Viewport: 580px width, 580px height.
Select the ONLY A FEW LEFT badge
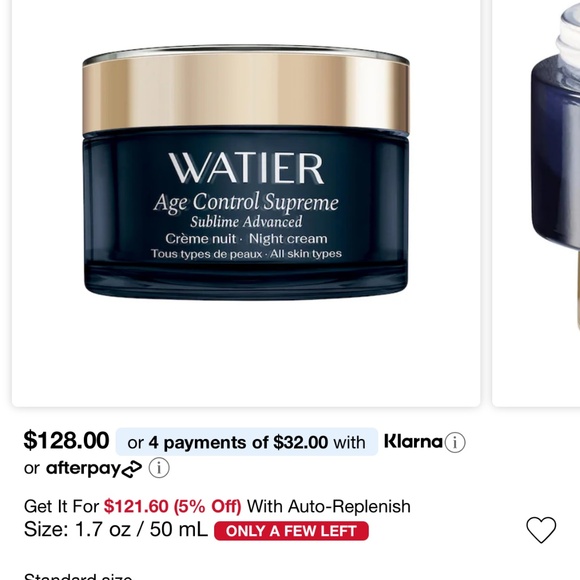coord(291,531)
